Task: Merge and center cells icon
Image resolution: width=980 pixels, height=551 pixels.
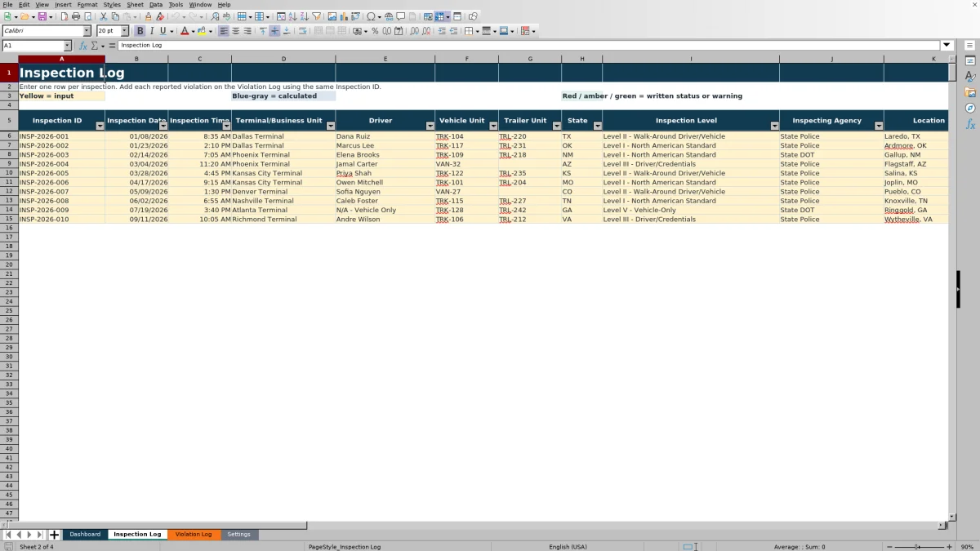Action: click(318, 31)
